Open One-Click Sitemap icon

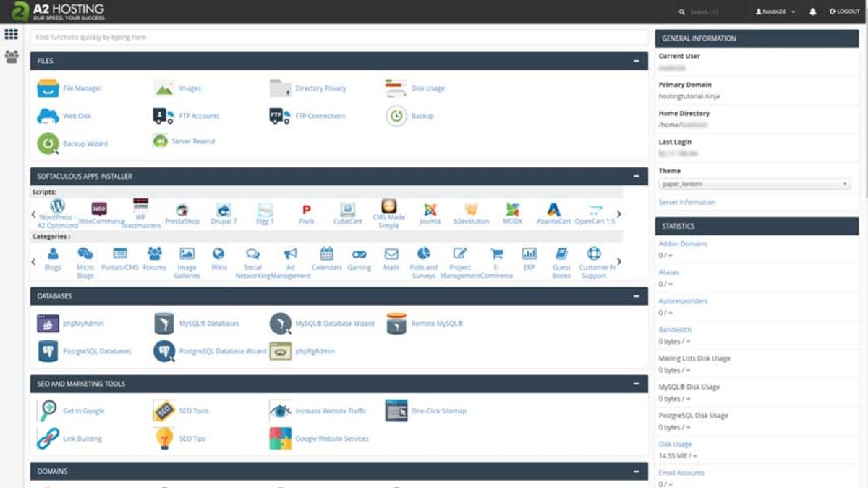coord(396,411)
